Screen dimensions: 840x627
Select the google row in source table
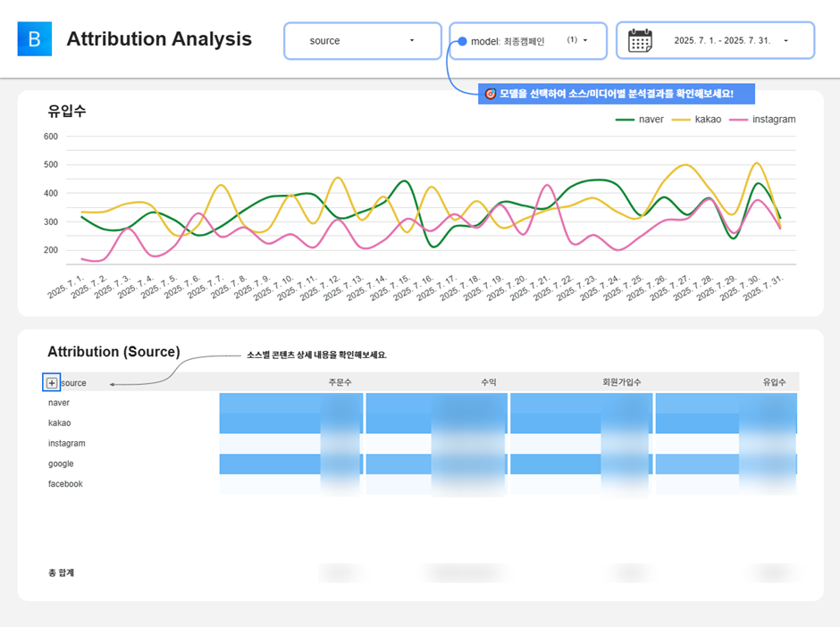pyautogui.click(x=61, y=464)
